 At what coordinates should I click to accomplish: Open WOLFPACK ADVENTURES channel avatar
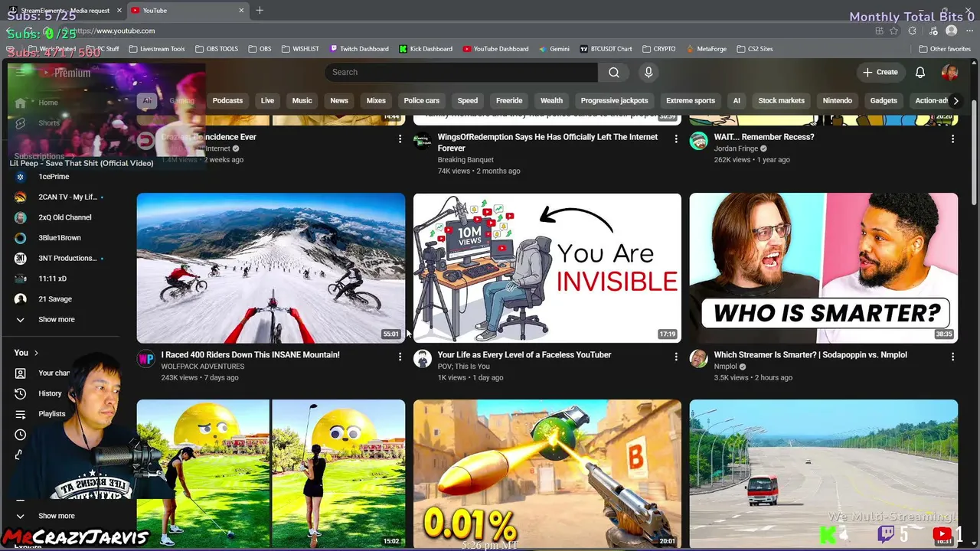[x=145, y=359]
